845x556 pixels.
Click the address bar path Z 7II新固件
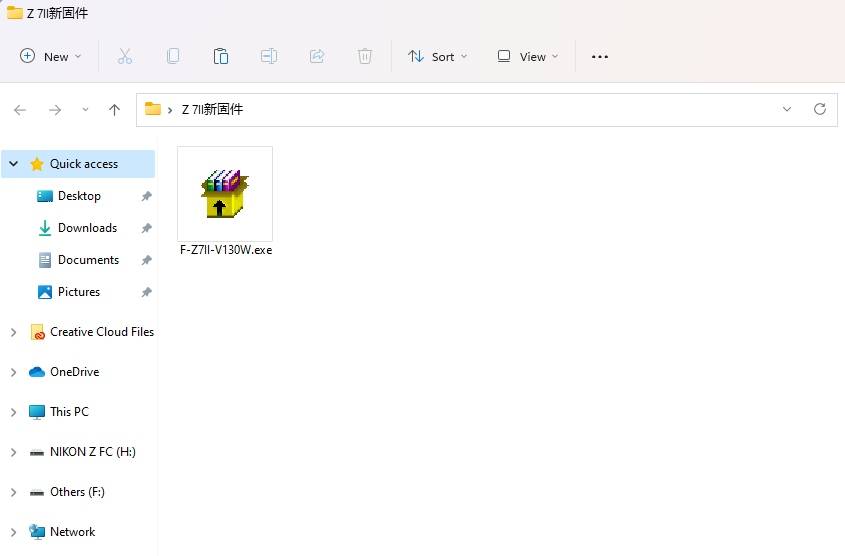(x=212, y=109)
